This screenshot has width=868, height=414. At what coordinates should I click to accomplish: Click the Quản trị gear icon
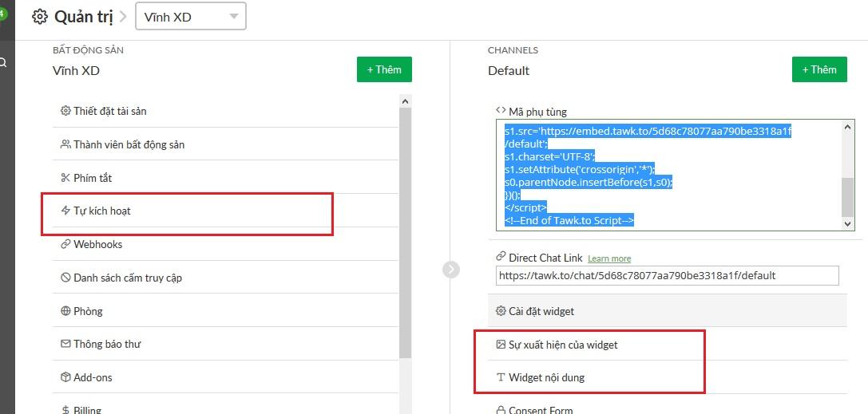pos(40,16)
